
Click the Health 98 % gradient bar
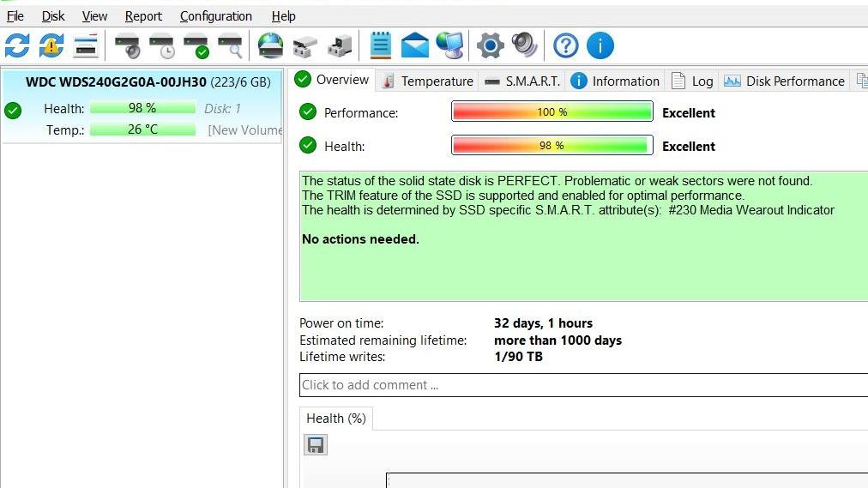(x=552, y=146)
